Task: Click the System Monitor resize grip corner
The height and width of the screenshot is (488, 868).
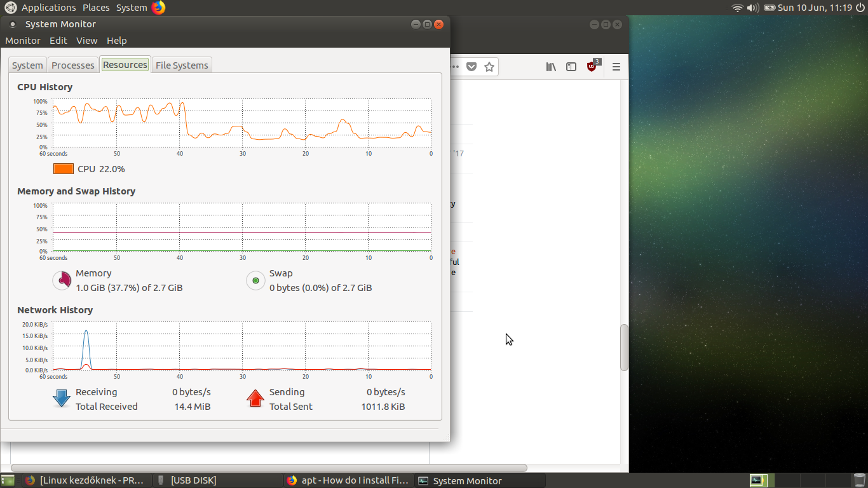Action: (446, 437)
